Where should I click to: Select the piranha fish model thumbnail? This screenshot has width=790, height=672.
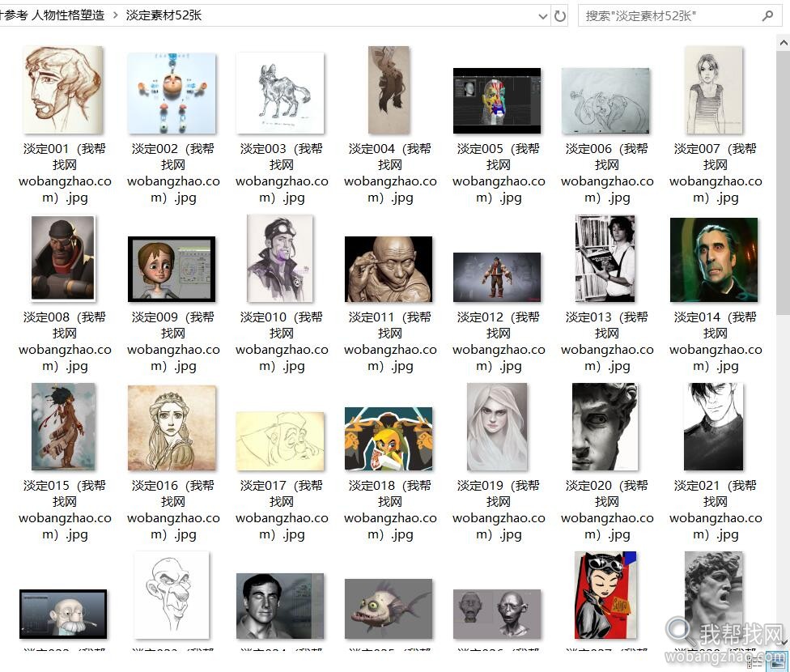389,609
